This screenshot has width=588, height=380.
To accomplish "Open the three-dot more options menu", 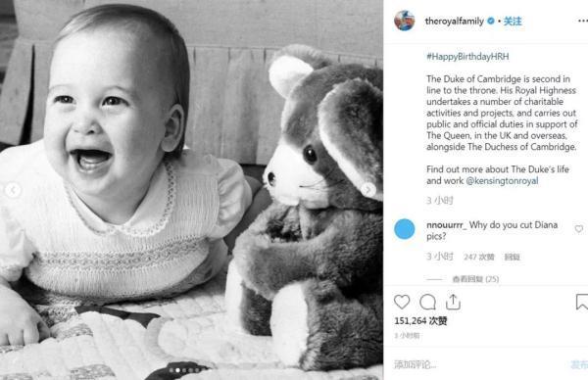I will point(583,21).
